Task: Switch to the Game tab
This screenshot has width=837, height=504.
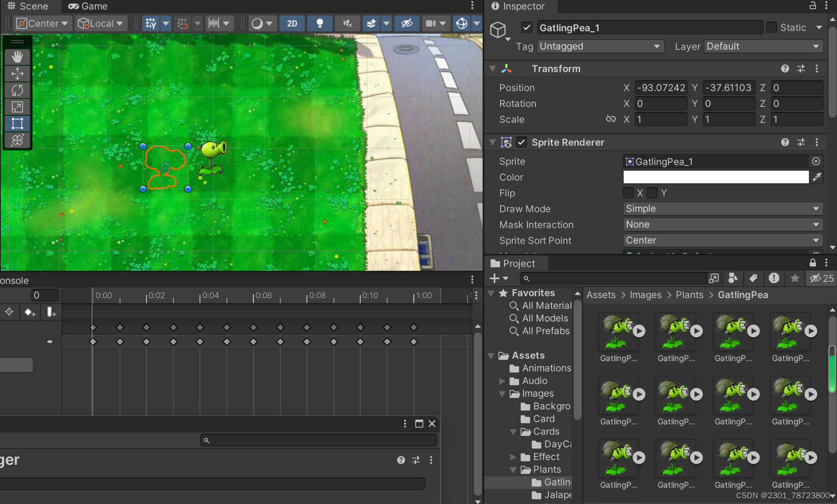Action: tap(88, 6)
